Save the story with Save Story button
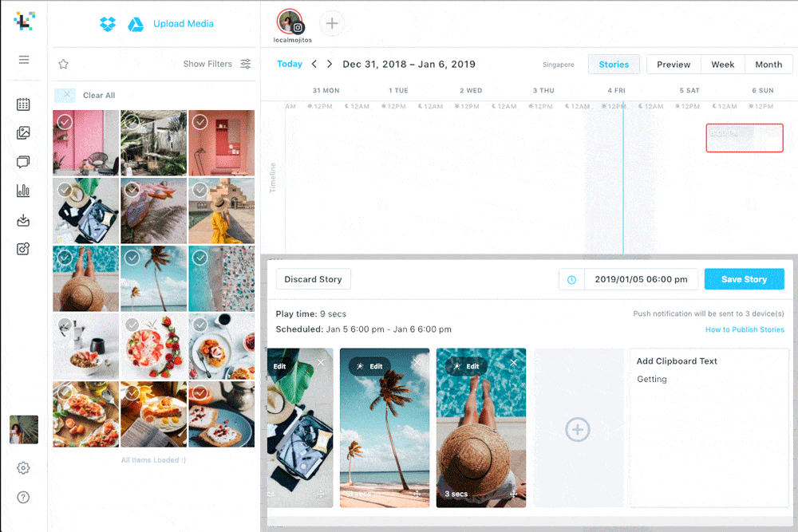This screenshot has height=532, width=798. pyautogui.click(x=744, y=279)
